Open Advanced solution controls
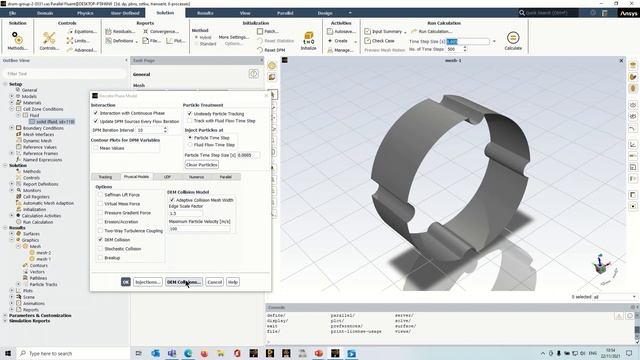This screenshot has height=360, width=640. pyautogui.click(x=82, y=50)
